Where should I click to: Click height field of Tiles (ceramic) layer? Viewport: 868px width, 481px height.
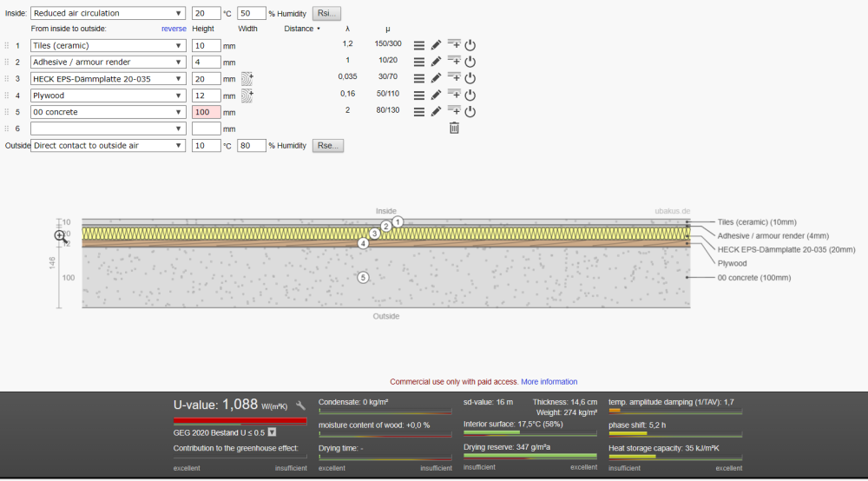click(206, 45)
